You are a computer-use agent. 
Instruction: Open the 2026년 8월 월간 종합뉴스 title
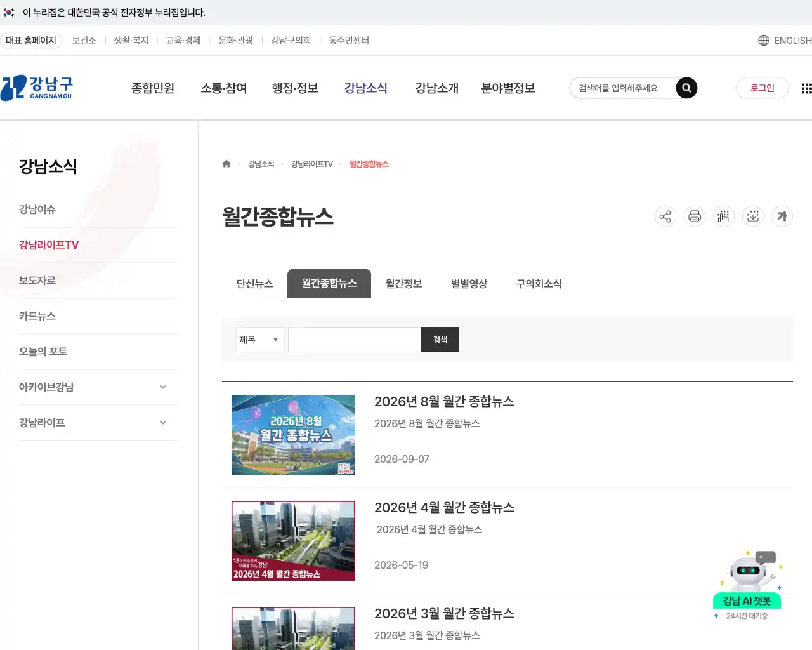click(x=444, y=402)
